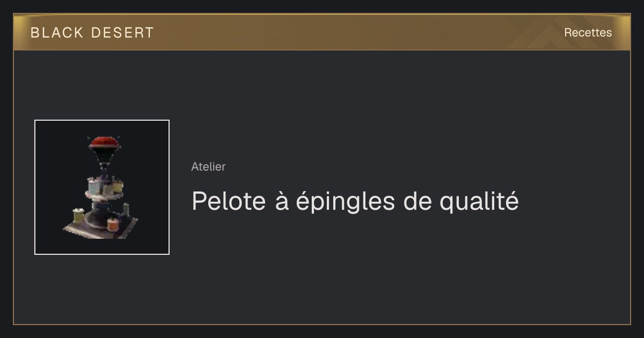Open the Recettes link in header
644x338 pixels.
(588, 33)
